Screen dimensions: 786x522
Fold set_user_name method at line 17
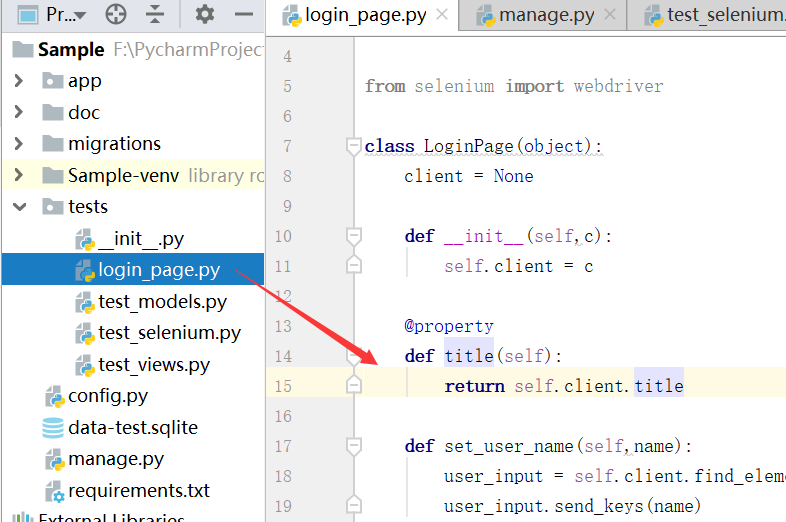pos(353,446)
